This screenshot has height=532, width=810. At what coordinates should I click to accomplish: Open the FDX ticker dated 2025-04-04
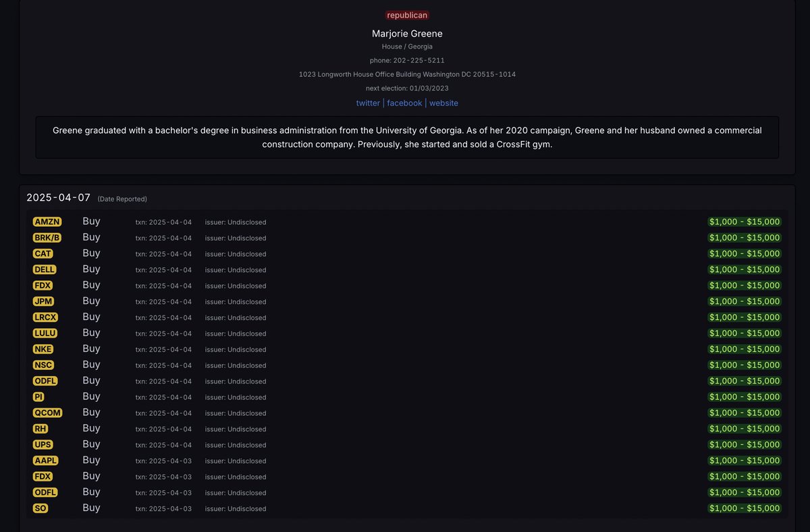[43, 286]
